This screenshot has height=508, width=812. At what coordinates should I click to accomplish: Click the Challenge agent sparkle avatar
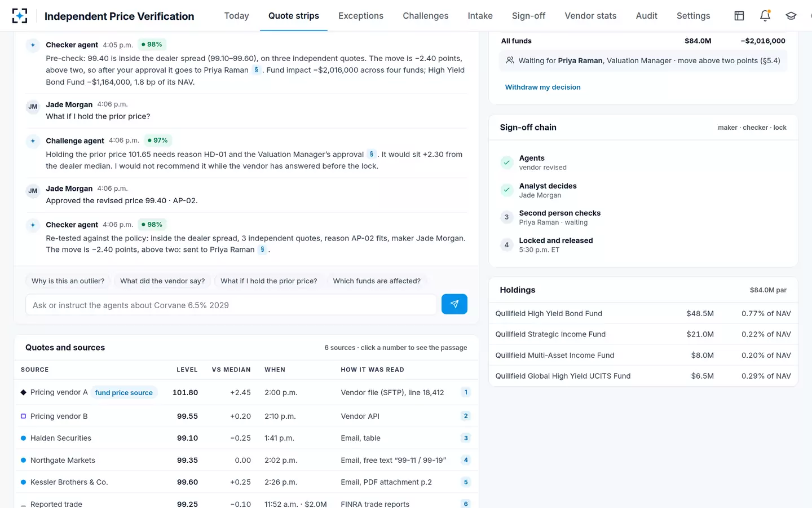point(33,141)
